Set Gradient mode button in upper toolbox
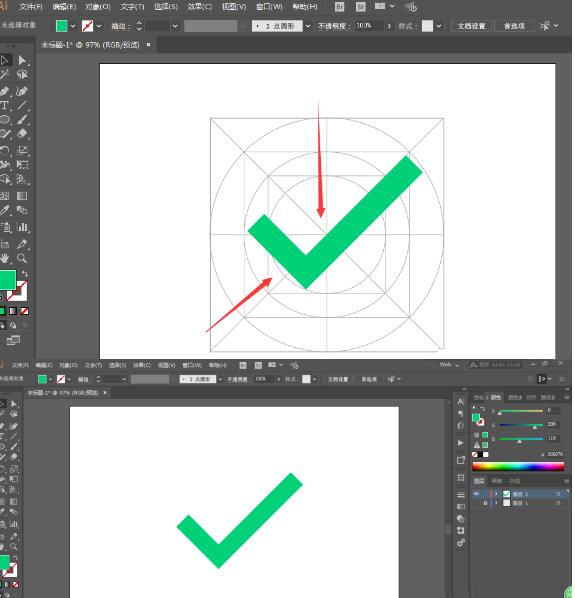Image resolution: width=575 pixels, height=598 pixels. click(x=13, y=311)
